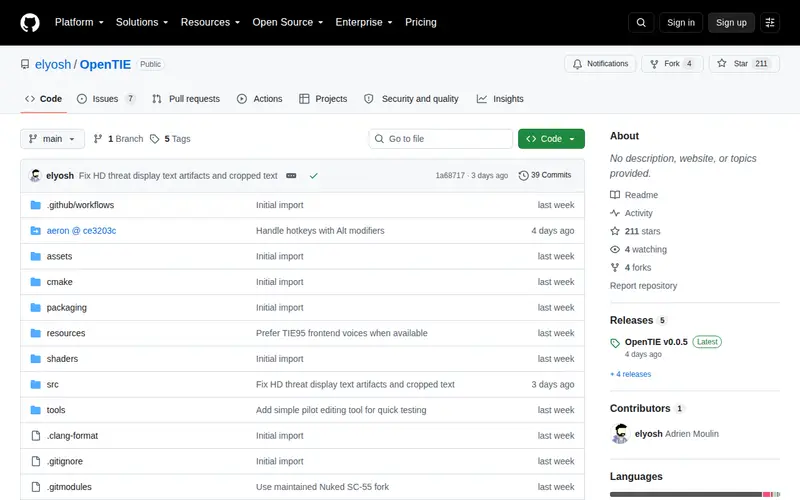The image size is (800, 500).
Task: Open the Pull requests tab
Action: [186, 99]
